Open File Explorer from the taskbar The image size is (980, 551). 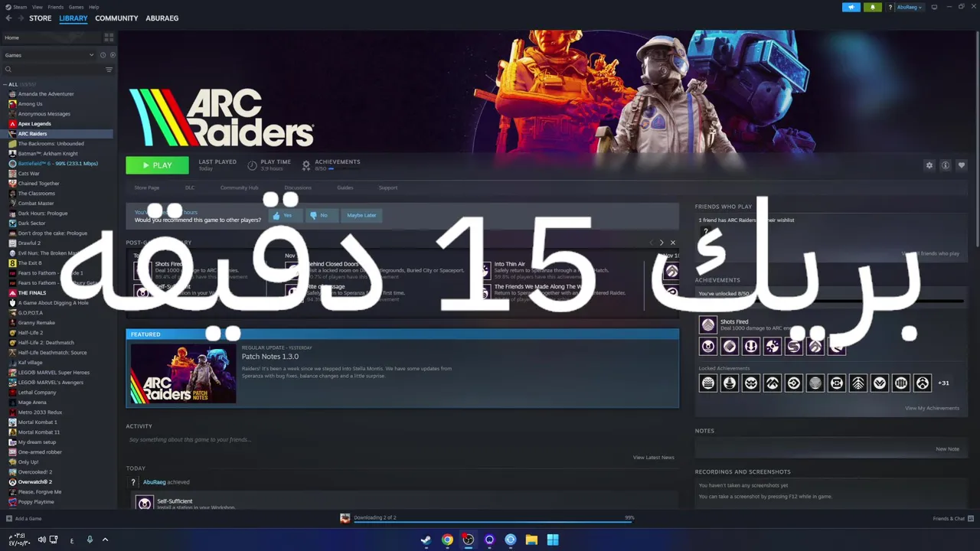531,540
